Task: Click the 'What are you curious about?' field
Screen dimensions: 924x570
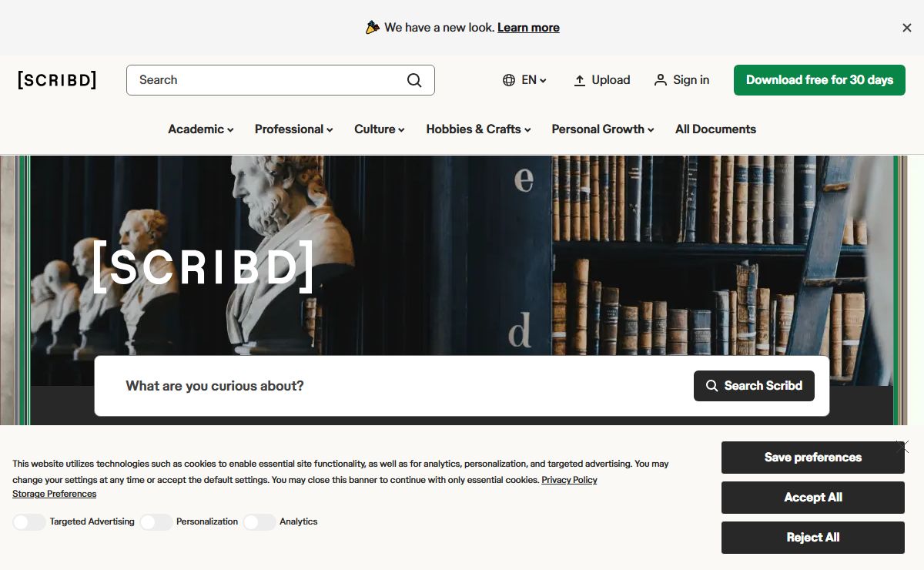Action: click(x=400, y=386)
